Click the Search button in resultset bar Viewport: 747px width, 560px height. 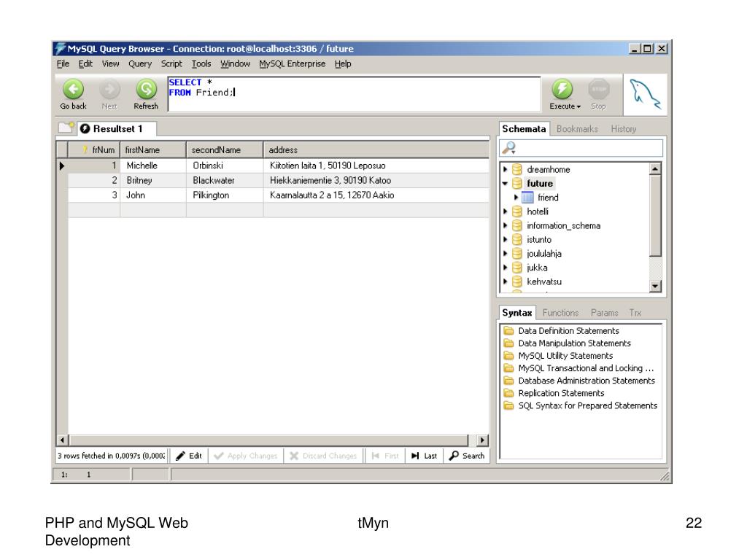click(x=467, y=456)
